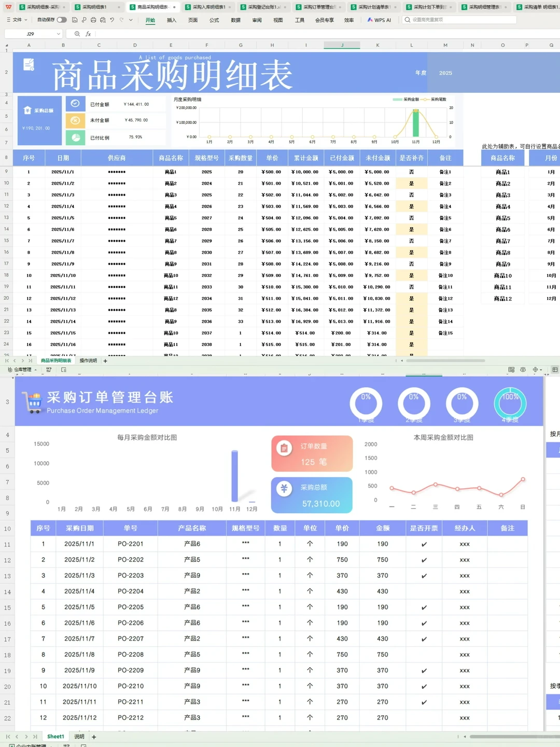Image resolution: width=560 pixels, height=747 pixels.
Task: Click the magnifier icon beside the formula bar
Action: 77,33
